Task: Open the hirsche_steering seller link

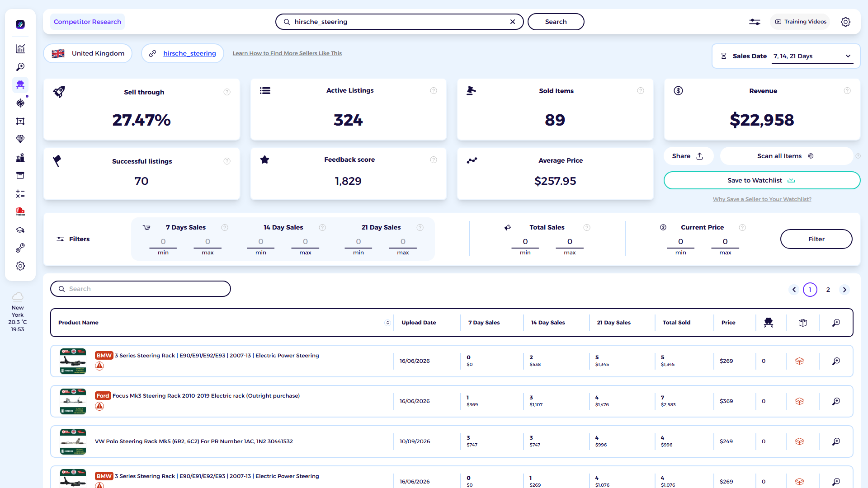Action: (x=189, y=53)
